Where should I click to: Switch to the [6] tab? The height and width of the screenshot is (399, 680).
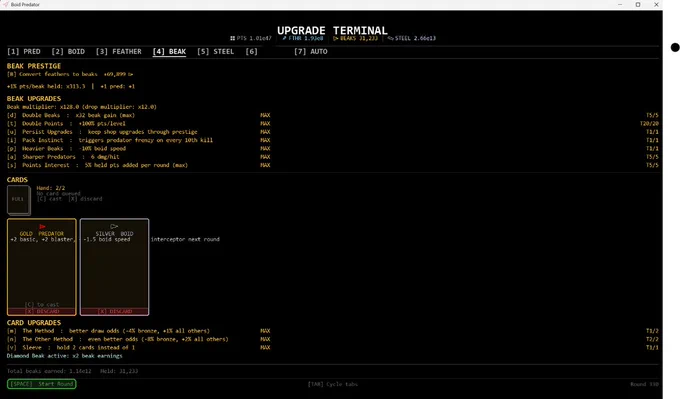(252, 52)
